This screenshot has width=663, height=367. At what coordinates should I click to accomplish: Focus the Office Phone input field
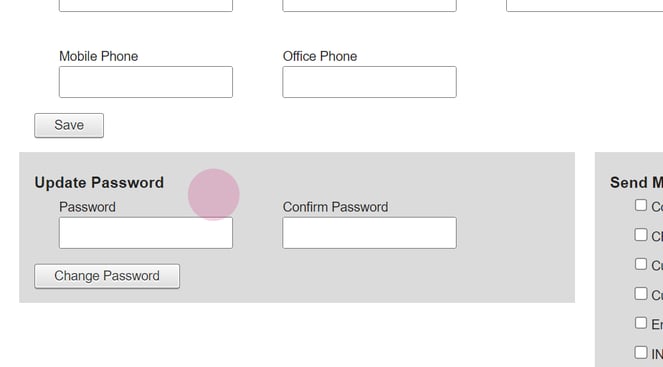click(370, 82)
